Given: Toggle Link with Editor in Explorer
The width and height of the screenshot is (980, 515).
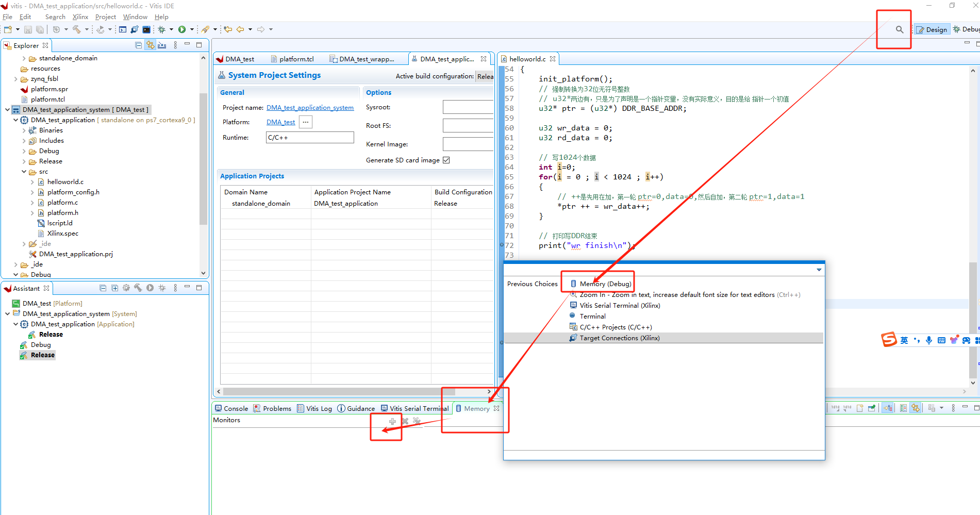Looking at the screenshot, I should [150, 45].
